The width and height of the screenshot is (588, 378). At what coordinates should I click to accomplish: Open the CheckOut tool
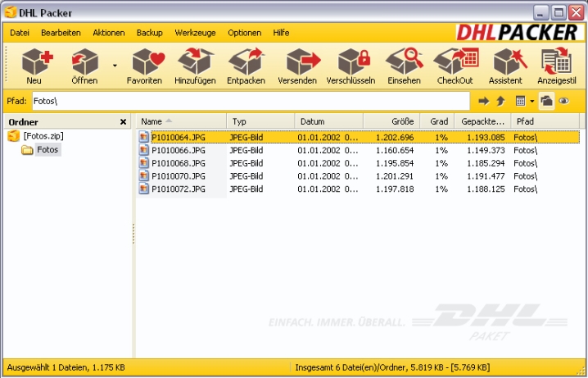455,66
